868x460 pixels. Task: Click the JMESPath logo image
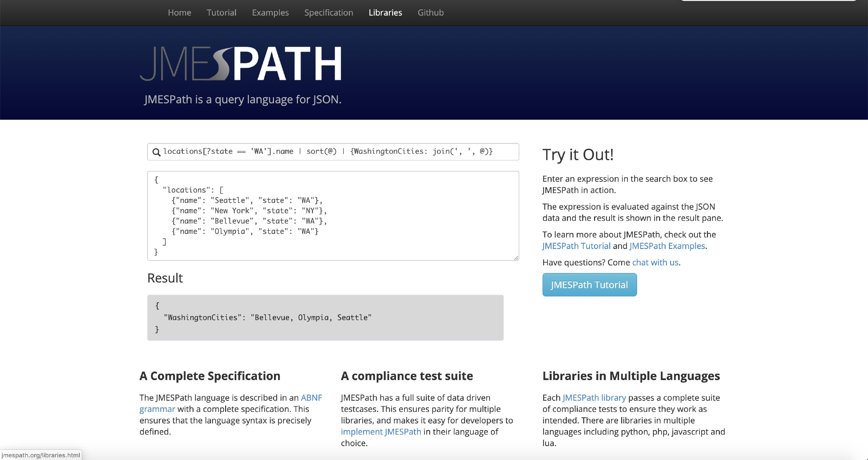tap(240, 63)
